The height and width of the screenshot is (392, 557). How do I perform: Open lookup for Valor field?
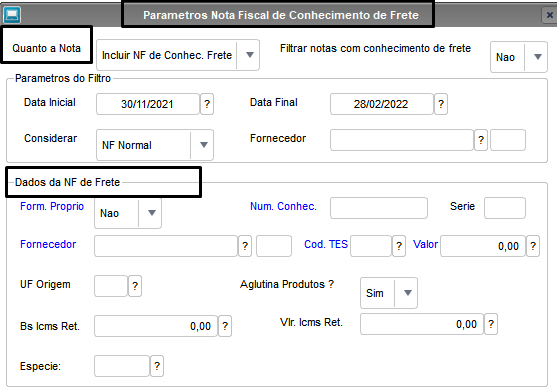click(x=533, y=246)
